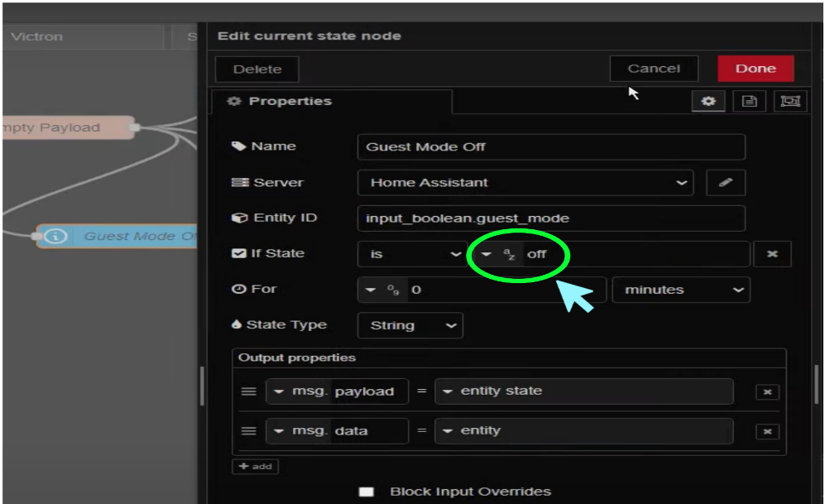Remove msg.data output property
Viewport: 825px width, 504px height.
[x=767, y=432]
